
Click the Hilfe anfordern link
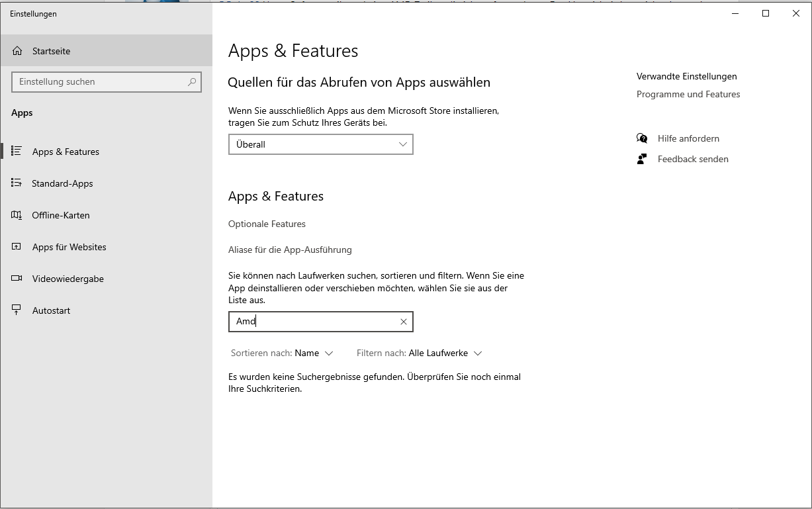(688, 138)
